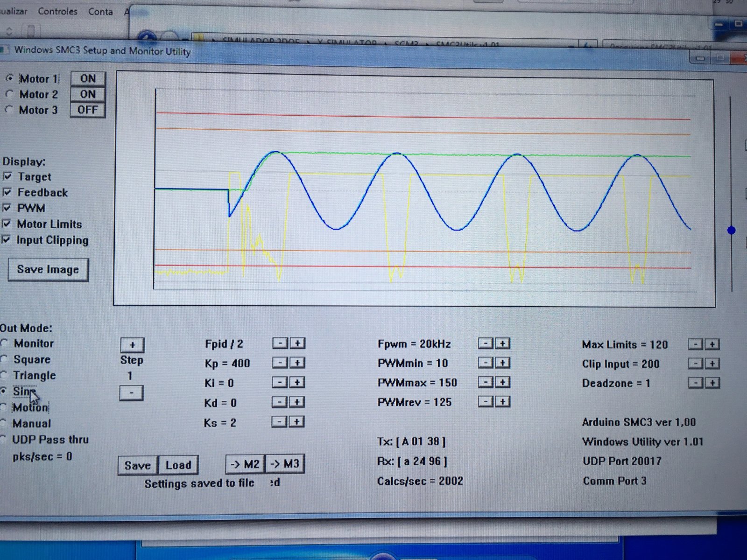
Task: Switch output mode to Monitor
Action: coord(5,343)
